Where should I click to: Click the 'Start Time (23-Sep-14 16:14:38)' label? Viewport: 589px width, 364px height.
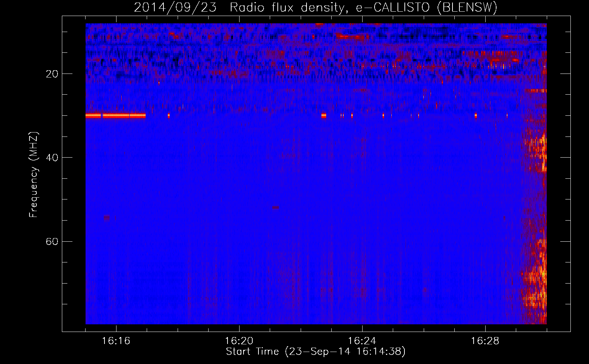click(316, 352)
